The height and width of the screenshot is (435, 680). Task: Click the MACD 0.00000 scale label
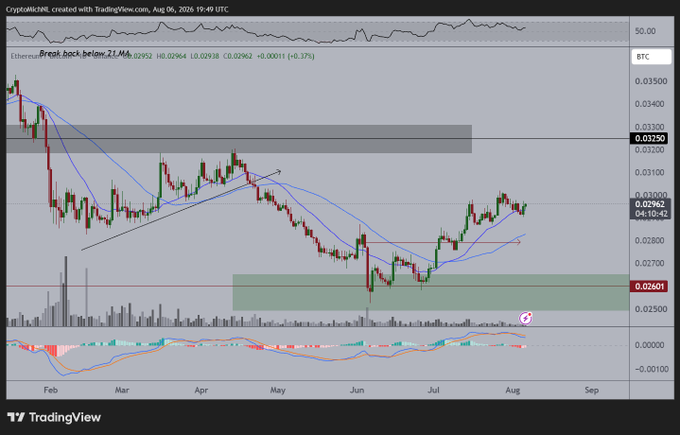[x=649, y=345]
